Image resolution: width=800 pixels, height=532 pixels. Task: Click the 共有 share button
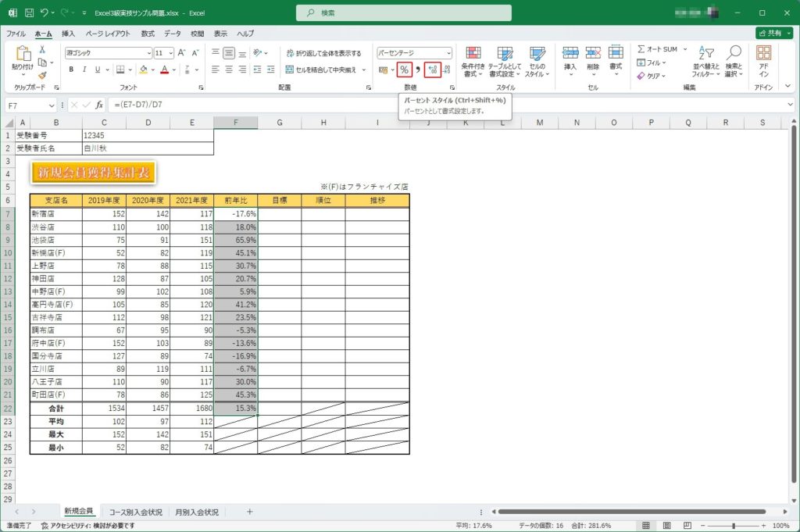pyautogui.click(x=773, y=34)
